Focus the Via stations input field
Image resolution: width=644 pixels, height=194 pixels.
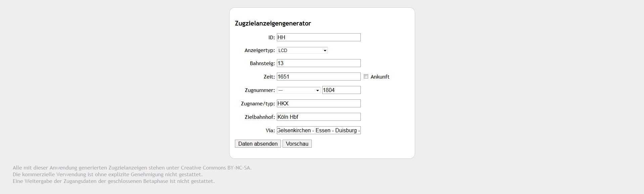tap(318, 130)
